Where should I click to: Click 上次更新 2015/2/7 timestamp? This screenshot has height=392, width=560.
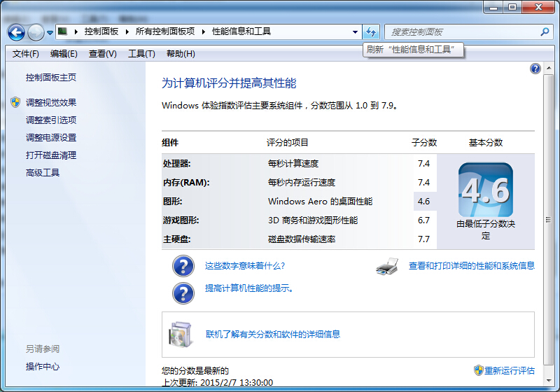click(217, 383)
